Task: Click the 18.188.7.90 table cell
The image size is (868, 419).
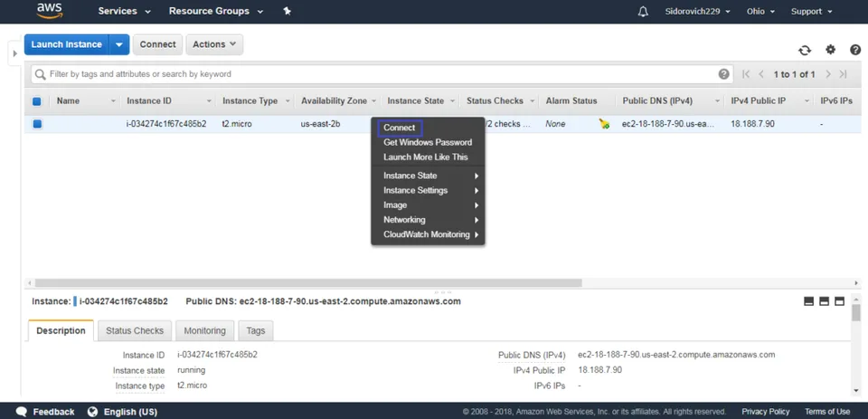Action: tap(753, 124)
